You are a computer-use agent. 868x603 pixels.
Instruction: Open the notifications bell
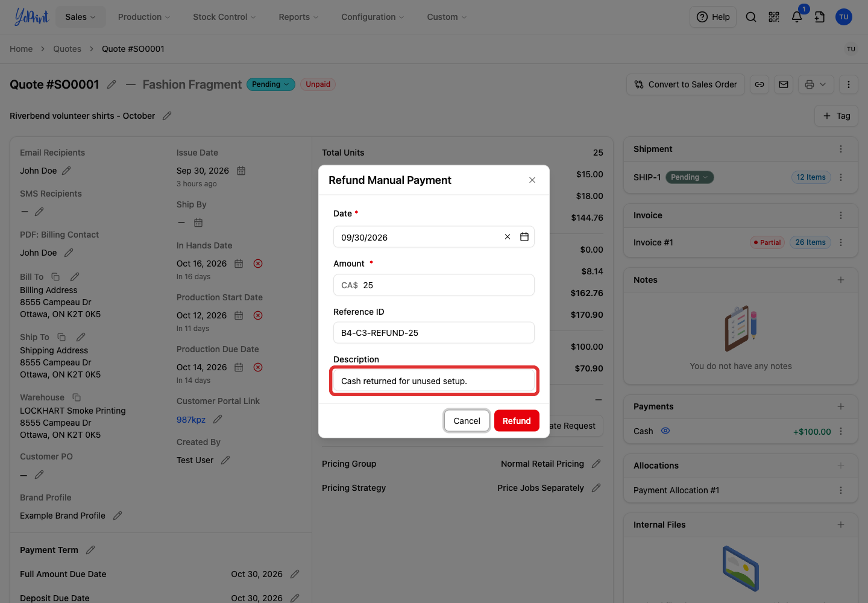point(797,17)
